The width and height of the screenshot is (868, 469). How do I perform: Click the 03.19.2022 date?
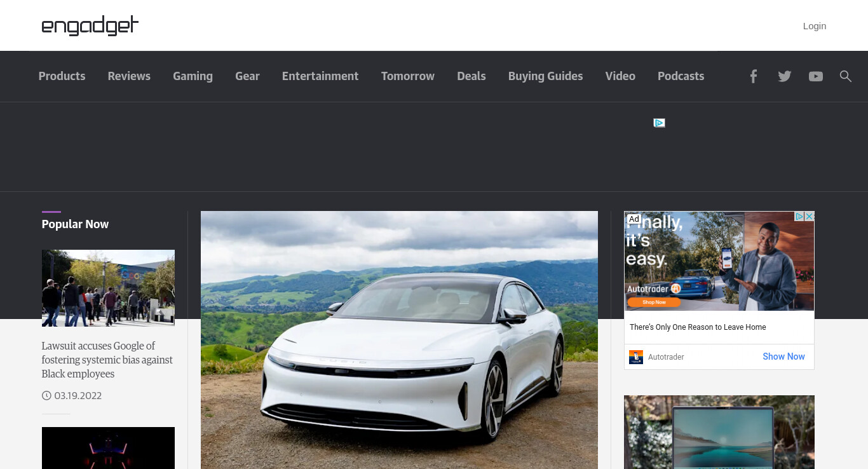pos(78,396)
